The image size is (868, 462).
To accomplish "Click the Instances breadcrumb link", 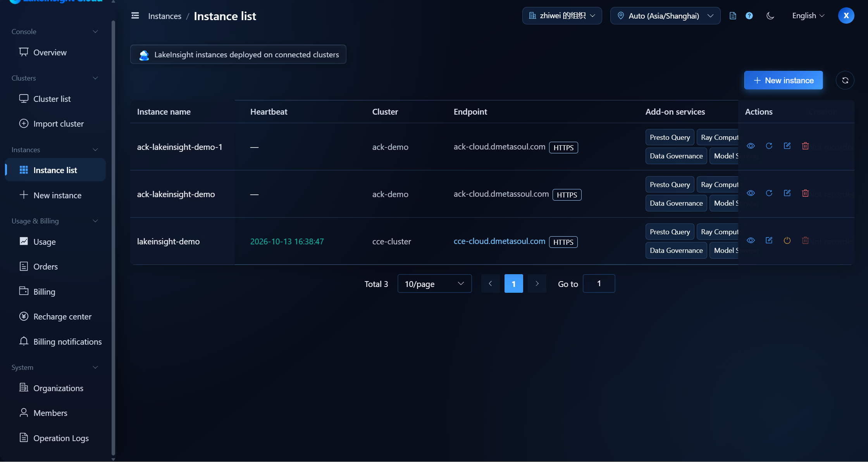I will (x=165, y=16).
